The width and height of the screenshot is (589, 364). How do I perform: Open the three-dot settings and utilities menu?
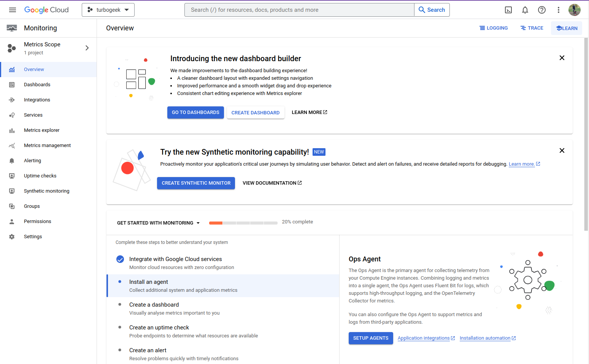pos(559,10)
